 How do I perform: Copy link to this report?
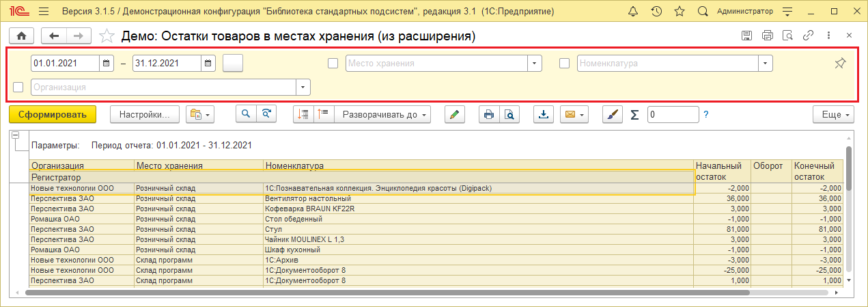pos(808,36)
